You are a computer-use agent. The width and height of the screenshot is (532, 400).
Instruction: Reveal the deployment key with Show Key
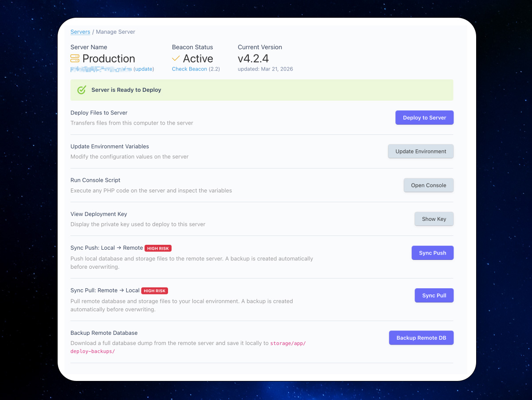[434, 219]
